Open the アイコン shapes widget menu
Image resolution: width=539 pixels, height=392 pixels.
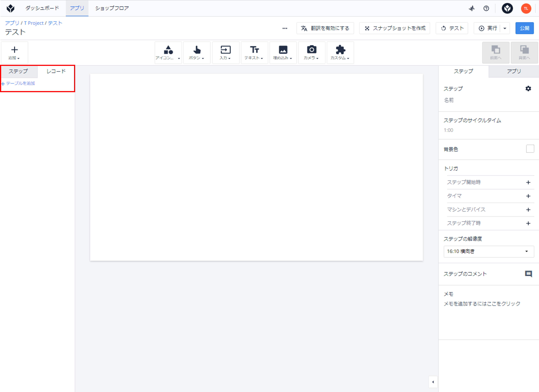coord(168,52)
